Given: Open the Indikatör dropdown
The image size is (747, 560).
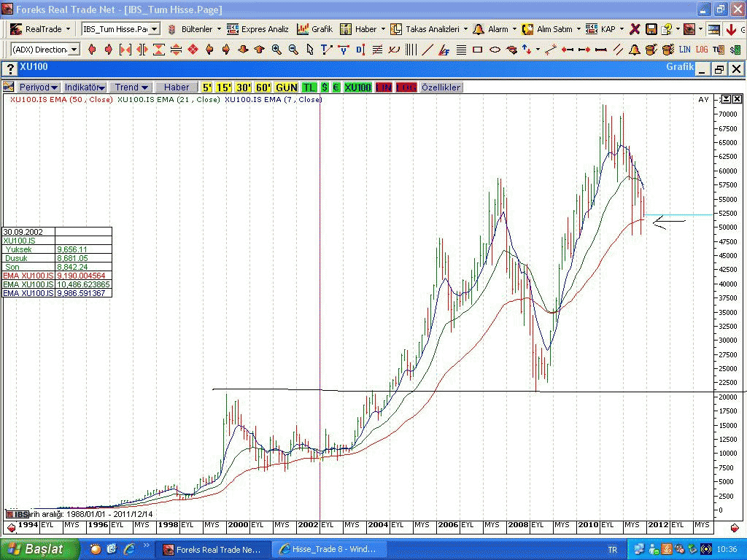Looking at the screenshot, I should click(85, 87).
